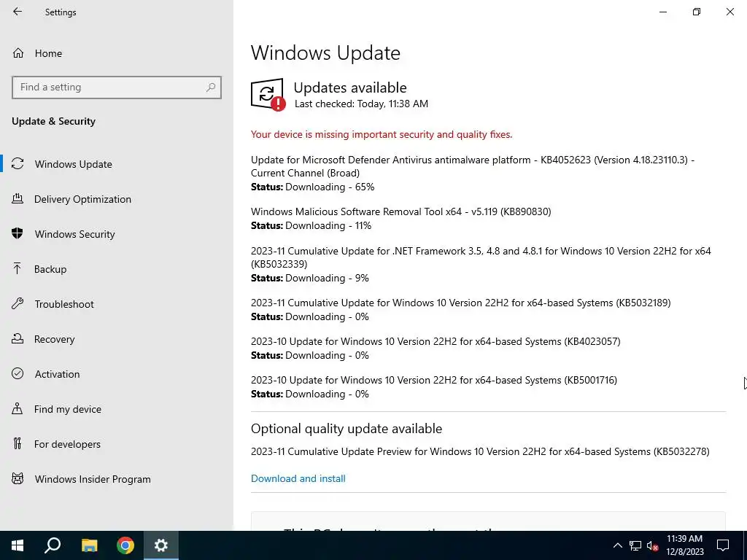Show hidden system tray icons
Viewport: 747px width, 560px height.
[617, 545]
